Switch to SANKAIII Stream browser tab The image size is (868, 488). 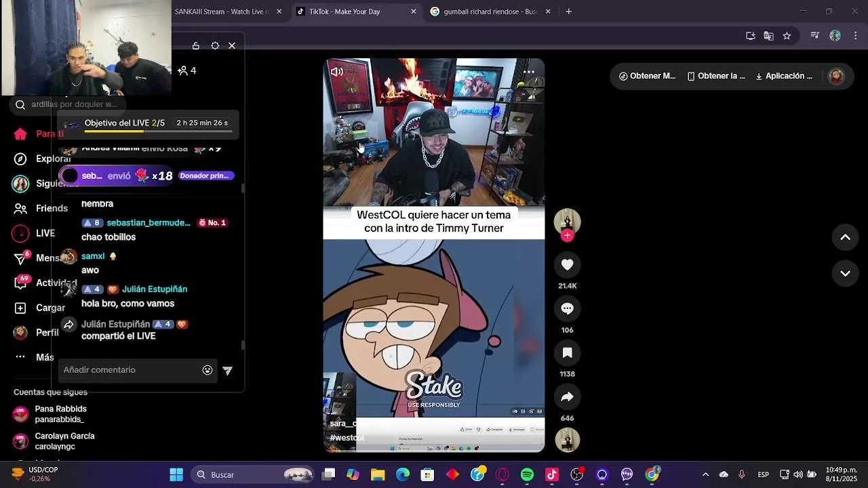[x=222, y=12]
